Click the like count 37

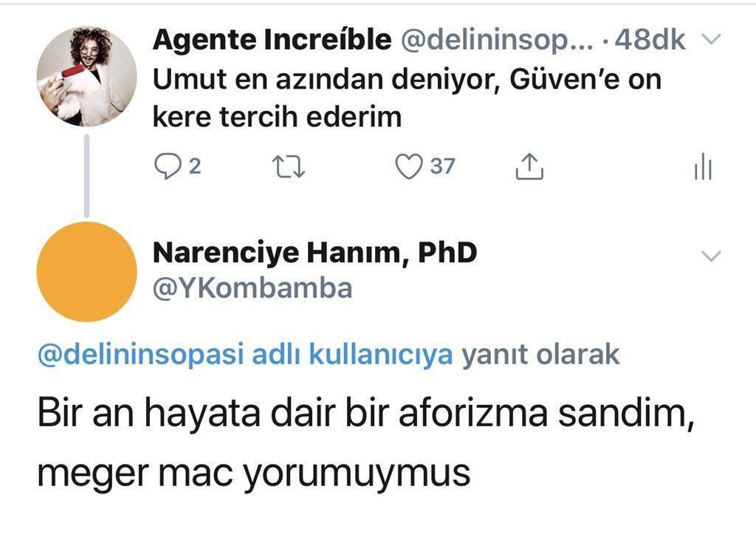click(x=442, y=167)
